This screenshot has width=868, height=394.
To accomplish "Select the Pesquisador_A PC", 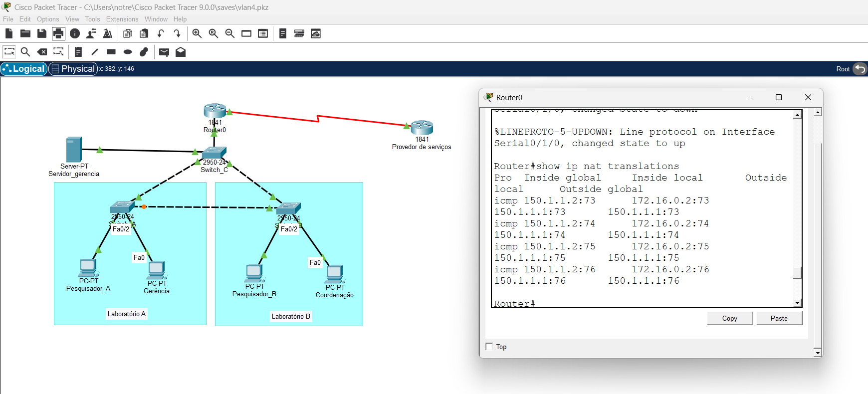I will point(88,268).
